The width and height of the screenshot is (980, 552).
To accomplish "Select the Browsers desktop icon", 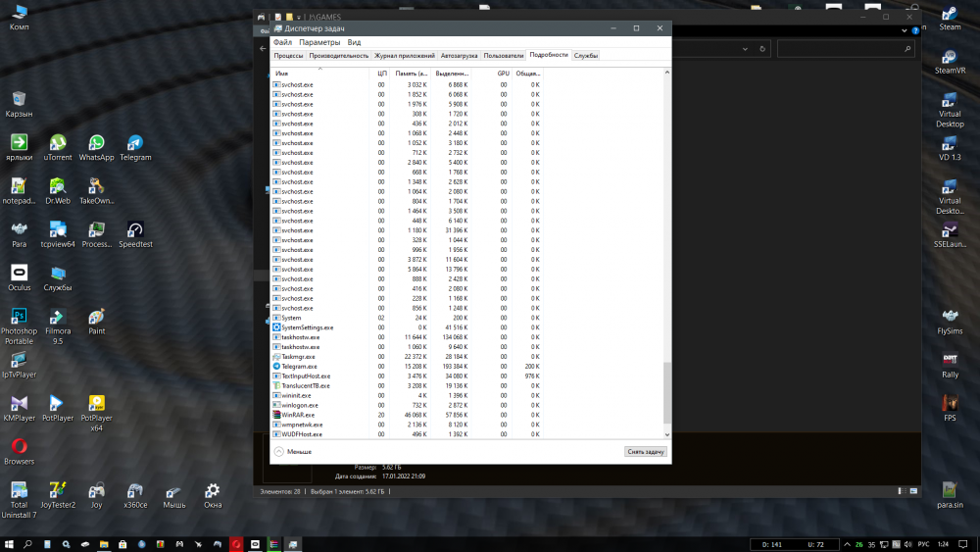I will pyautogui.click(x=20, y=452).
